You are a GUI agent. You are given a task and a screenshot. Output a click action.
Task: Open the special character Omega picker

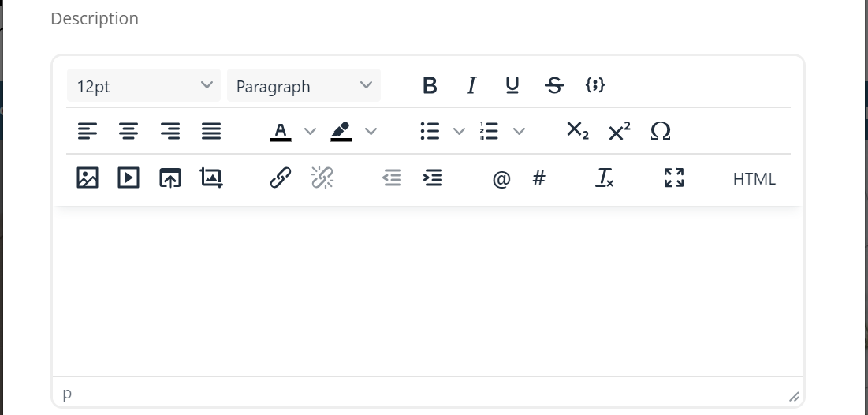(x=661, y=132)
